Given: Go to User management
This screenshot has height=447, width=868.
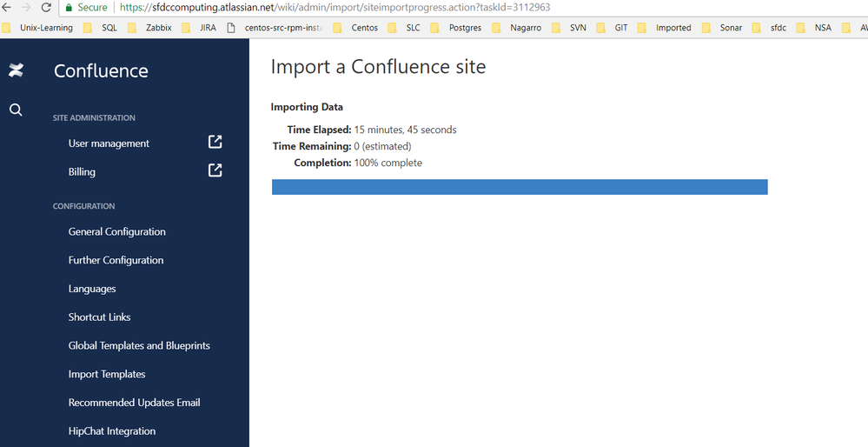Looking at the screenshot, I should pyautogui.click(x=109, y=143).
